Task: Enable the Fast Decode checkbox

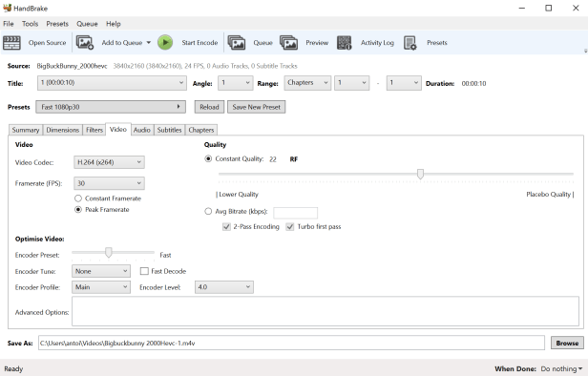Action: click(x=144, y=271)
